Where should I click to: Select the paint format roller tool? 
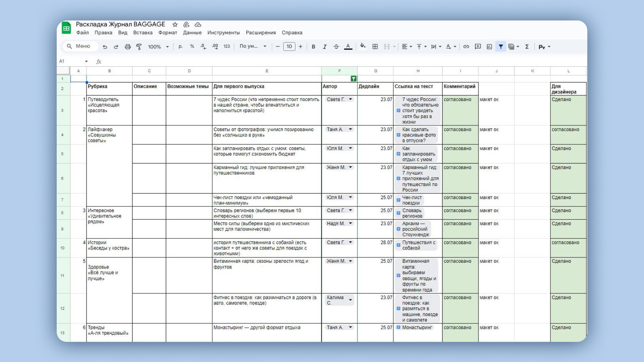[x=139, y=47]
